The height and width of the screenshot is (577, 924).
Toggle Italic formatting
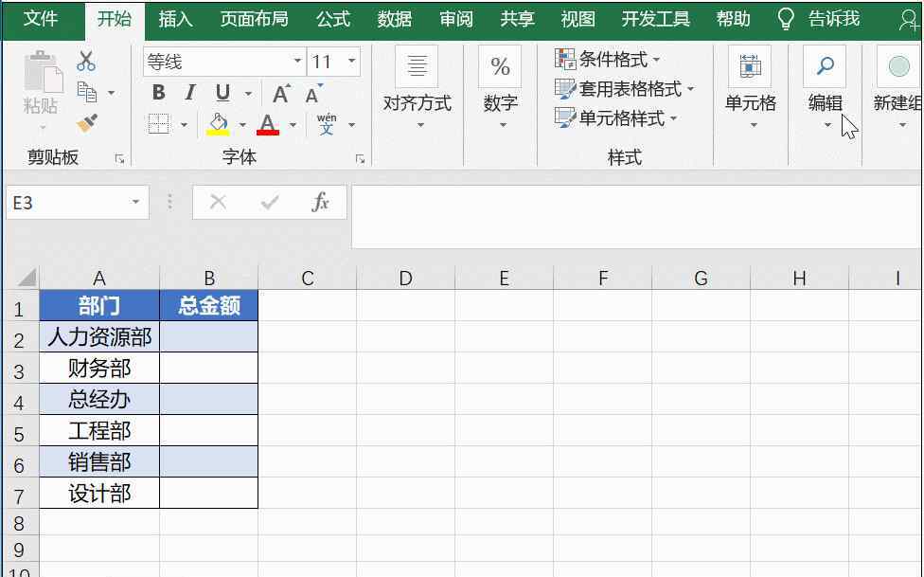[x=189, y=93]
